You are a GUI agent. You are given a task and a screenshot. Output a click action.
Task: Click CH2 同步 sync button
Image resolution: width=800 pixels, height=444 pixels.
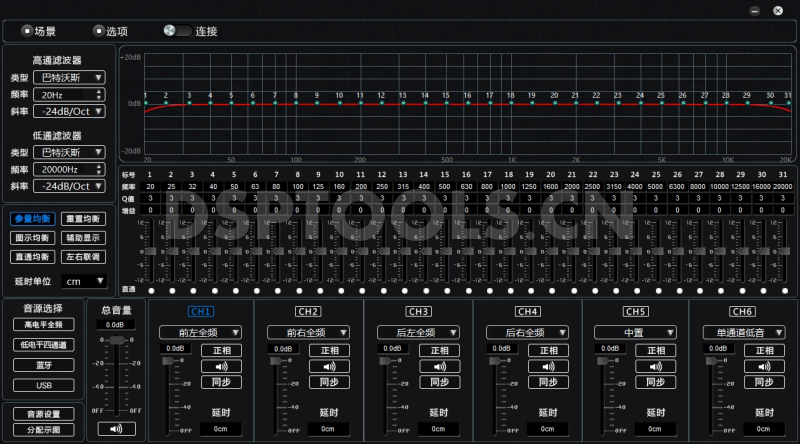pyautogui.click(x=329, y=382)
